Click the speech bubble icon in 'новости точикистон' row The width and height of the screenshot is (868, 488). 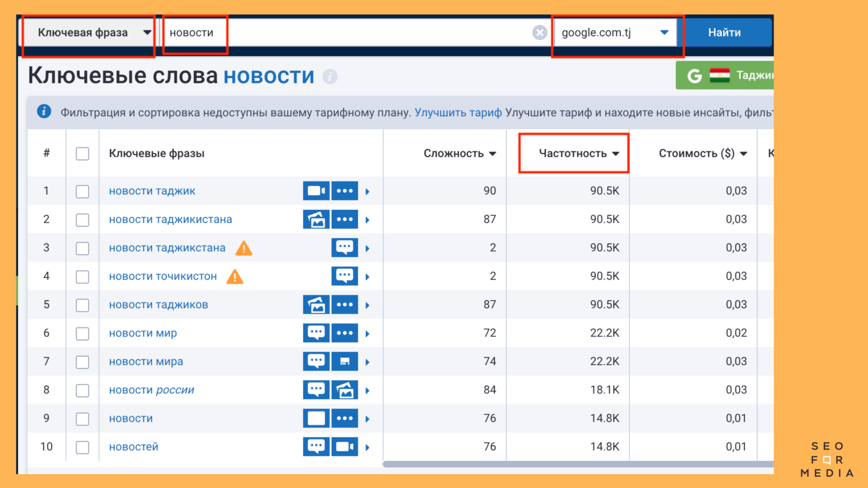345,276
